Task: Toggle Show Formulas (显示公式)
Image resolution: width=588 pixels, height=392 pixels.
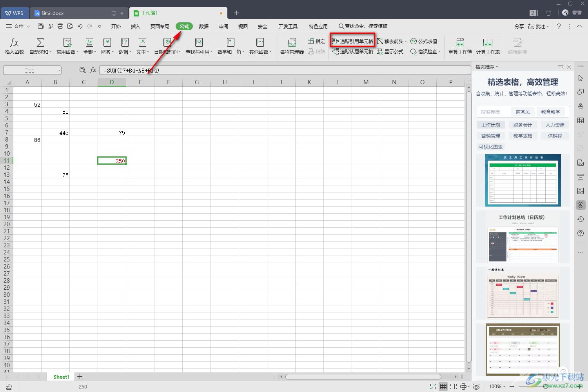Action: [x=390, y=51]
